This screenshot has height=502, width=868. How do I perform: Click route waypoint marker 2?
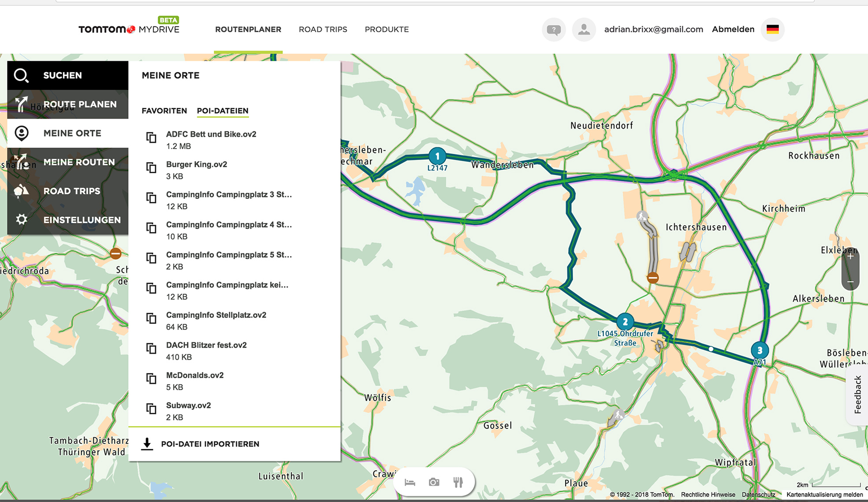pos(625,322)
